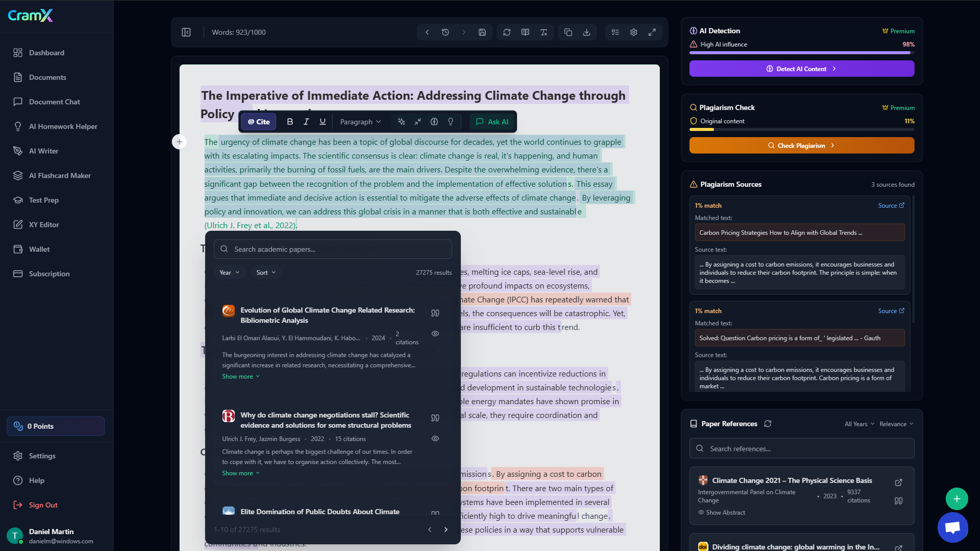
Task: Expand the Year filter in paper search
Action: (229, 272)
